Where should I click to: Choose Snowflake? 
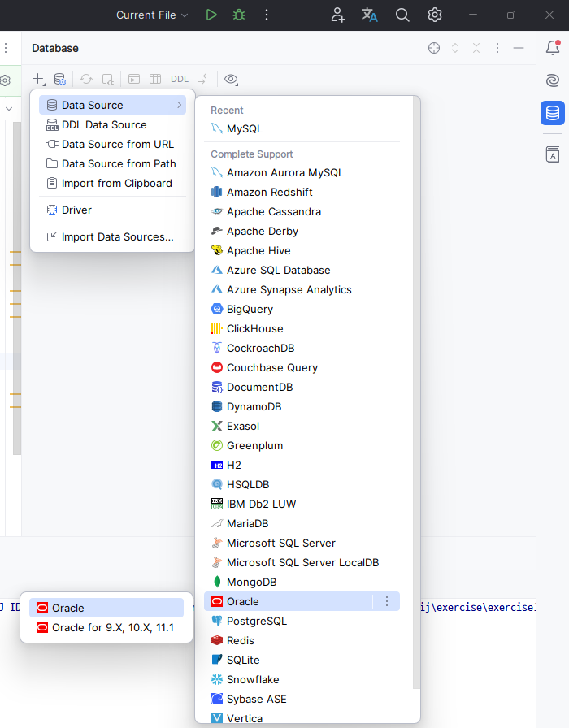pyautogui.click(x=302, y=680)
